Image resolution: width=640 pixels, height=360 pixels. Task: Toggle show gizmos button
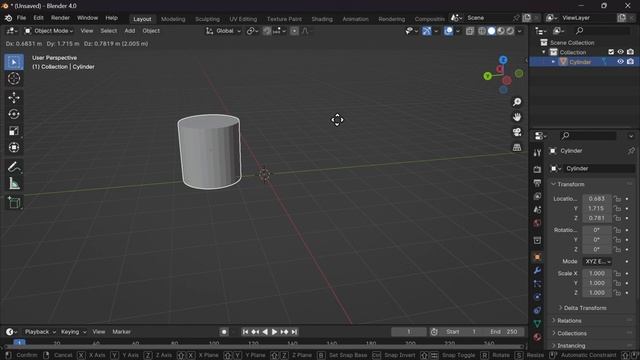pyautogui.click(x=427, y=31)
